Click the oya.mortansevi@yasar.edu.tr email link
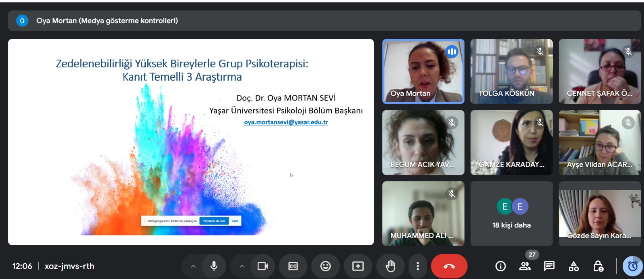This screenshot has height=279, width=644. [286, 122]
